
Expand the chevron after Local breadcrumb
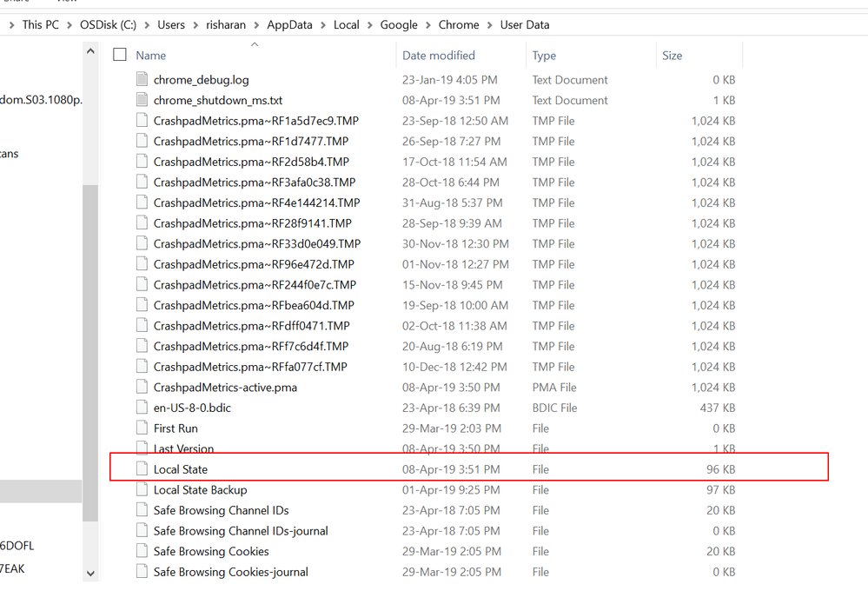[370, 25]
